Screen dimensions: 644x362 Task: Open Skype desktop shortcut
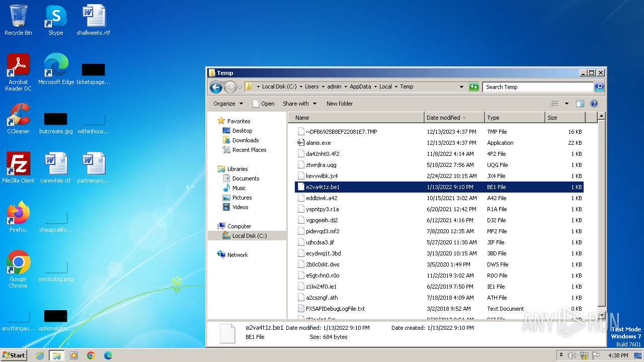(x=55, y=21)
